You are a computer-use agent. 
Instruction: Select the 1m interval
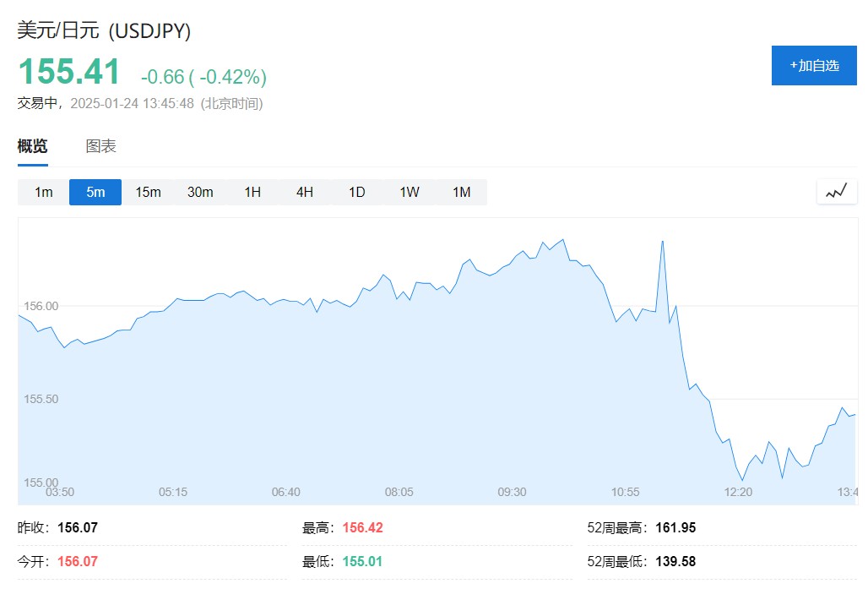click(x=43, y=193)
